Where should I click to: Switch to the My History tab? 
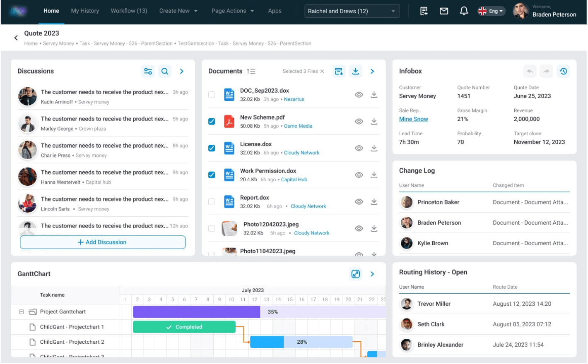point(85,11)
